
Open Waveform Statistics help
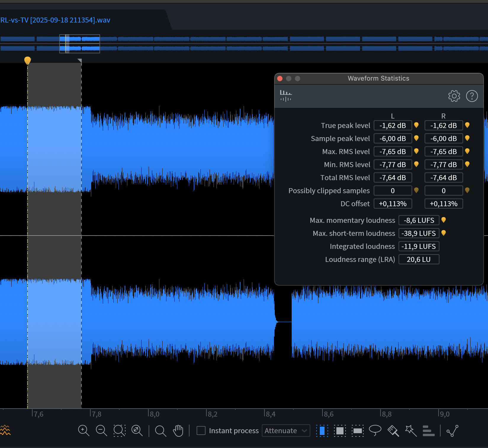point(472,96)
